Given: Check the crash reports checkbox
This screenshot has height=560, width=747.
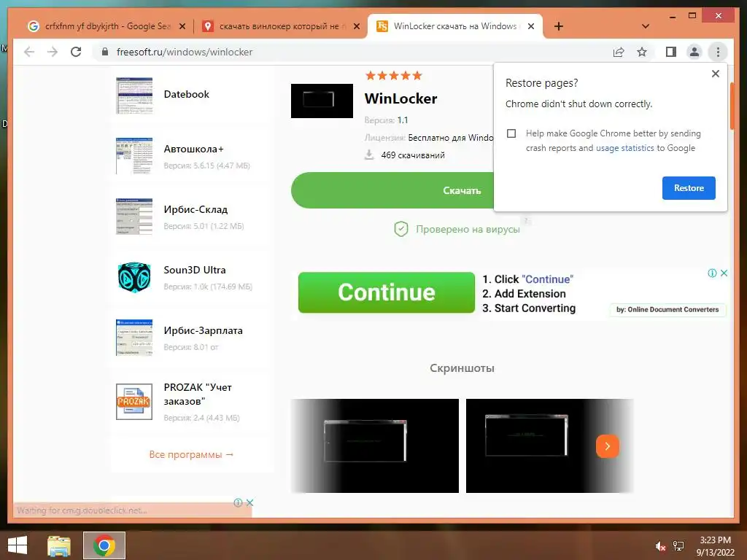Looking at the screenshot, I should (x=511, y=133).
